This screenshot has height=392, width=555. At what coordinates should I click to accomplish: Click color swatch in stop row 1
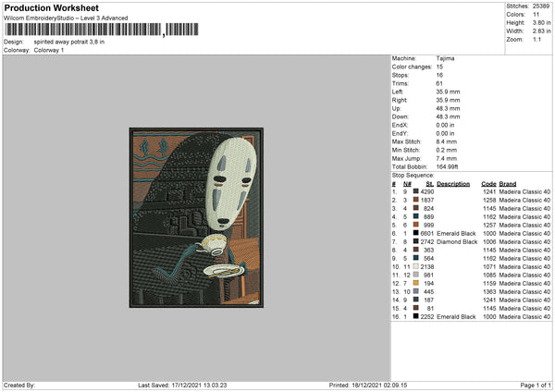pyautogui.click(x=416, y=191)
